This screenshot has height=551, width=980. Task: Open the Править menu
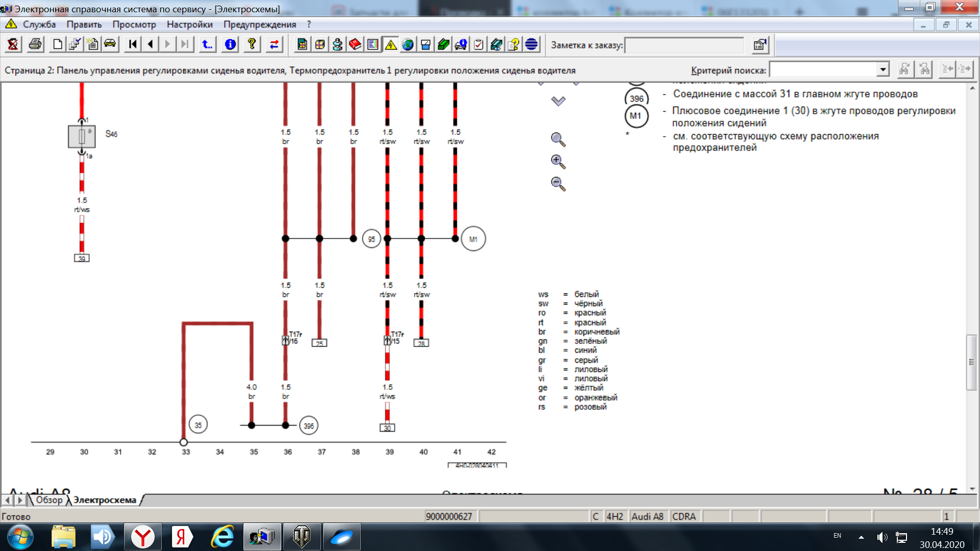[84, 24]
